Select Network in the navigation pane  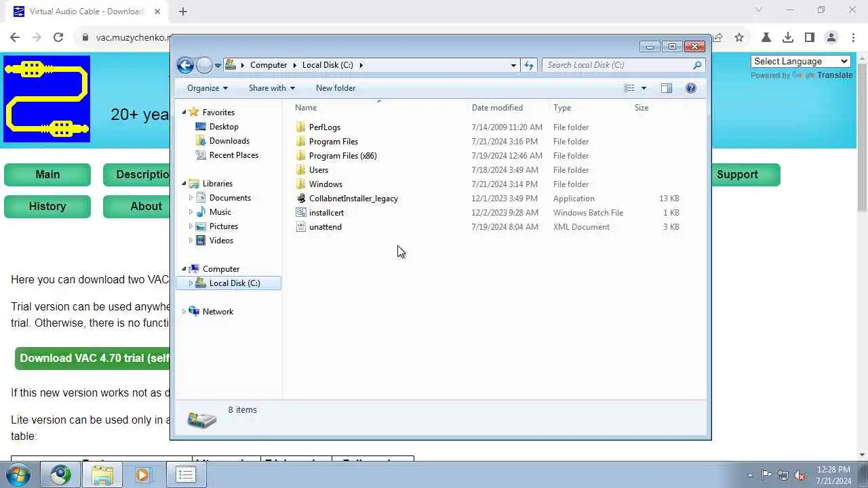pos(218,312)
